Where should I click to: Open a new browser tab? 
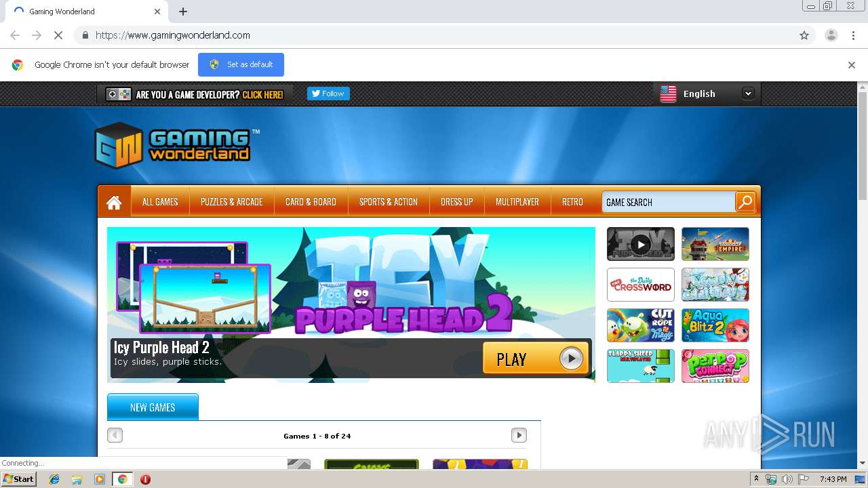(x=183, y=12)
